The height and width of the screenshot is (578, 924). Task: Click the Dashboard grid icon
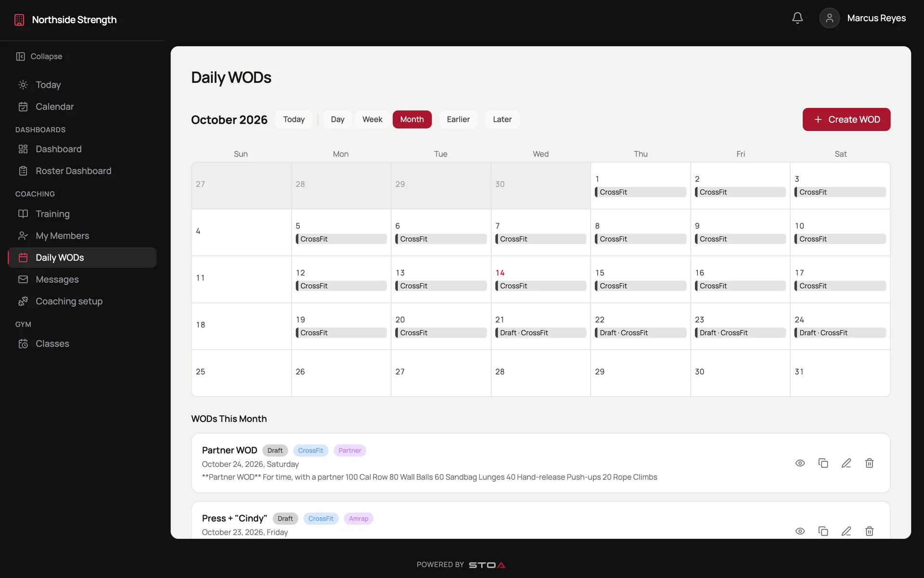(x=23, y=149)
